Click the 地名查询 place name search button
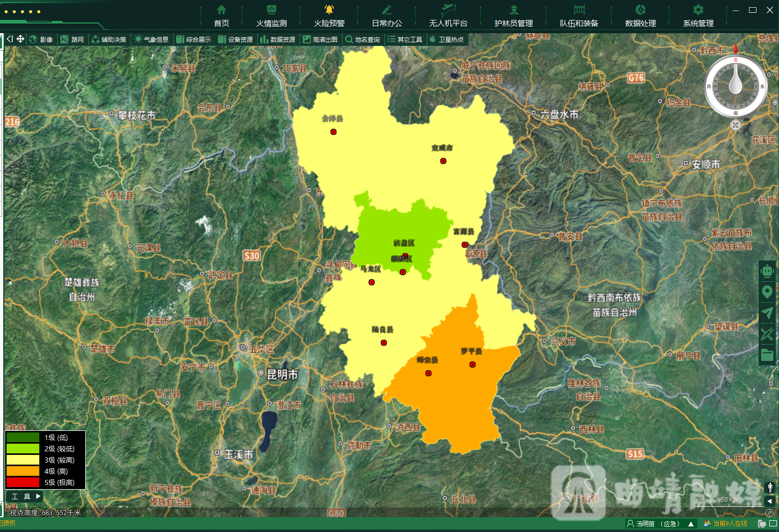The image size is (779, 532). (x=362, y=39)
